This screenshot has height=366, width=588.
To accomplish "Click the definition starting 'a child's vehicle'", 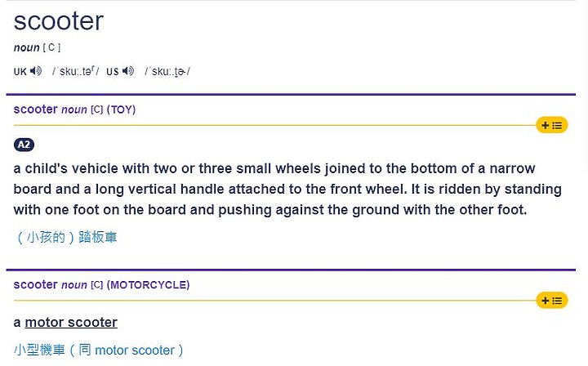I will pyautogui.click(x=287, y=189).
